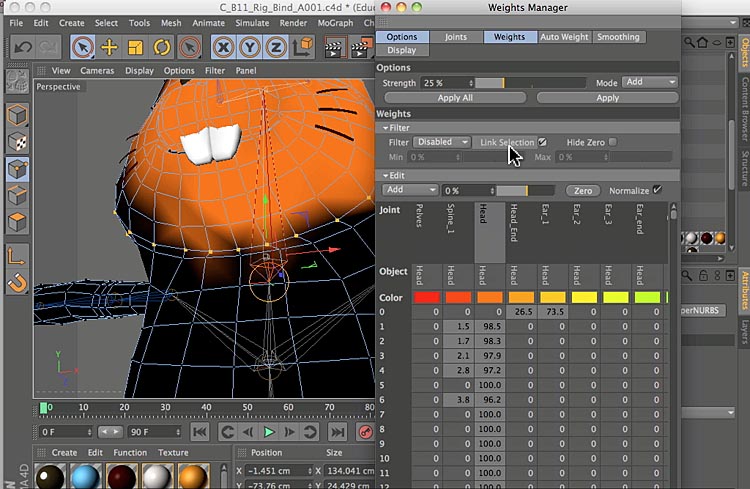The image size is (750, 489).
Task: Jump to end of timeline
Action: click(337, 432)
